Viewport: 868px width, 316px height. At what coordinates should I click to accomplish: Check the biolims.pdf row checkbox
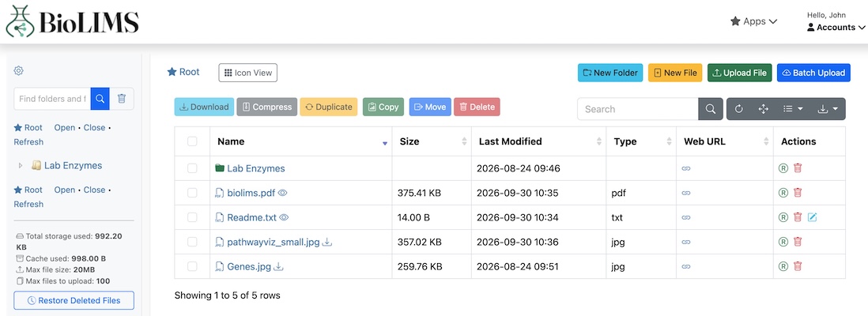192,193
